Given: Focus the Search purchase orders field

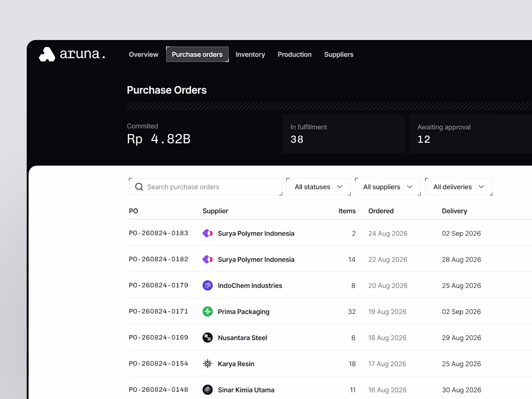Looking at the screenshot, I should click(x=206, y=187).
